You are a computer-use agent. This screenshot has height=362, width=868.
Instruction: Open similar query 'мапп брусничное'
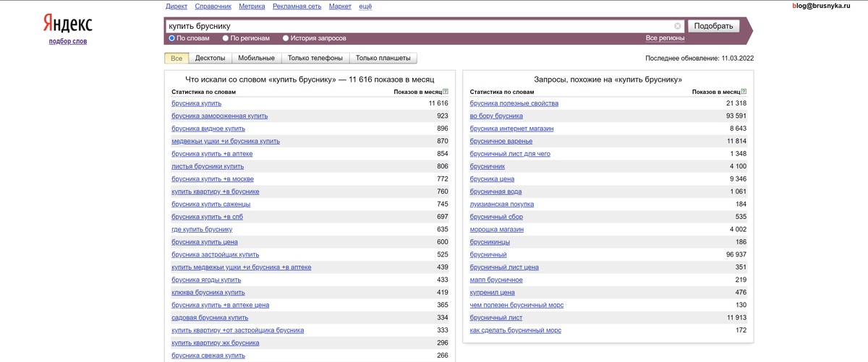(496, 280)
